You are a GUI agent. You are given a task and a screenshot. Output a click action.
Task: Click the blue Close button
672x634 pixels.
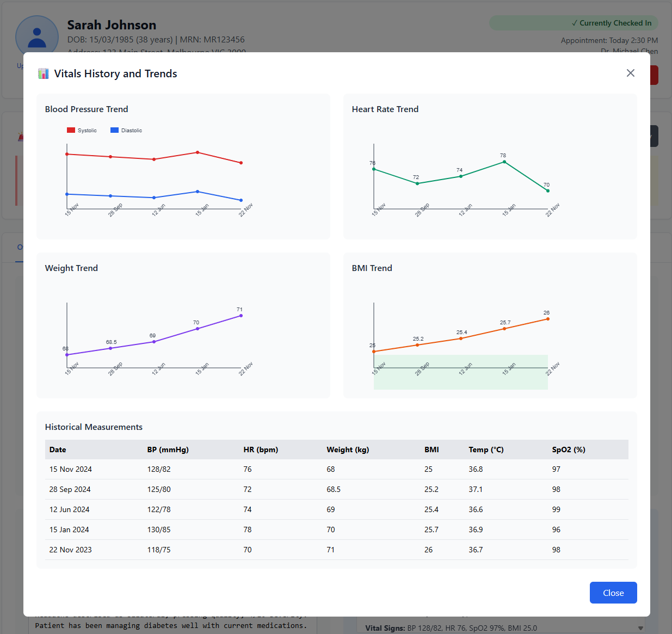[613, 593]
